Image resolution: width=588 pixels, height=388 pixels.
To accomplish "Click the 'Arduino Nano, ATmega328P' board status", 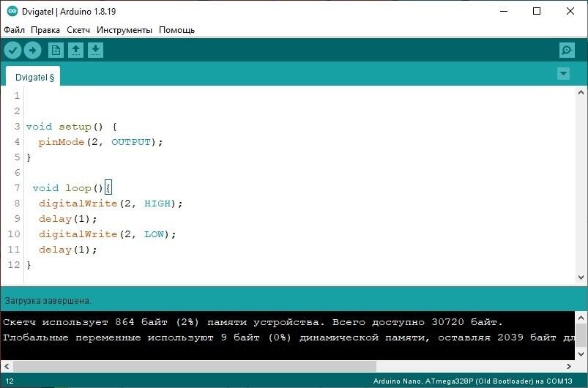I will [472, 381].
